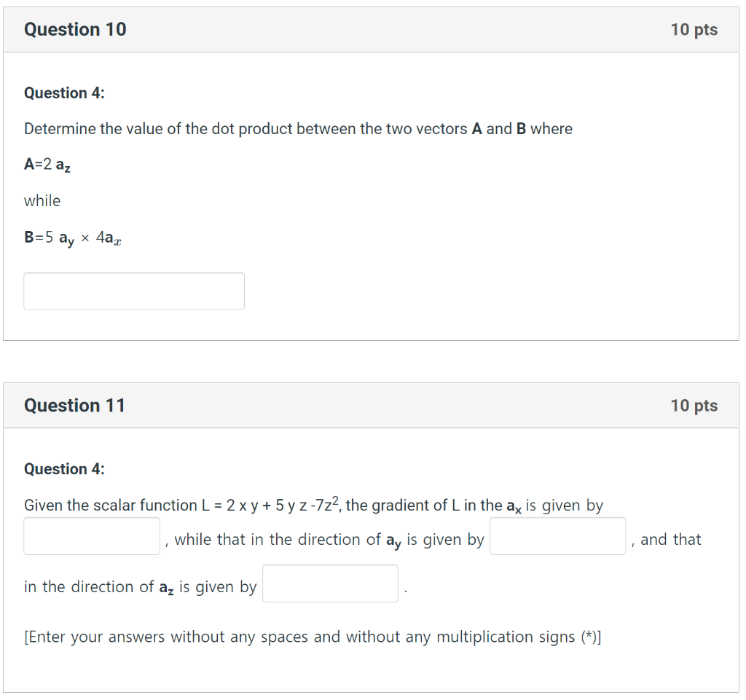Click the 'Enter your answers without any spaces' note
The image size is (746, 700).
[313, 637]
